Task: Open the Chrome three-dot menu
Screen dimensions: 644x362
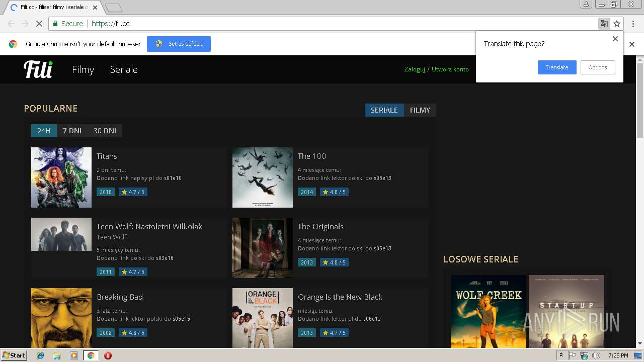Action: (633, 24)
